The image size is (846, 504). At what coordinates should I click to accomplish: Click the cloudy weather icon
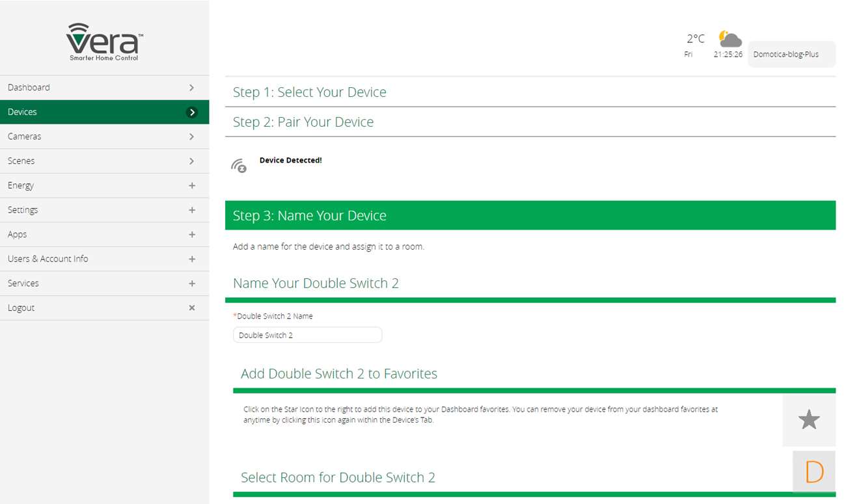pos(730,39)
